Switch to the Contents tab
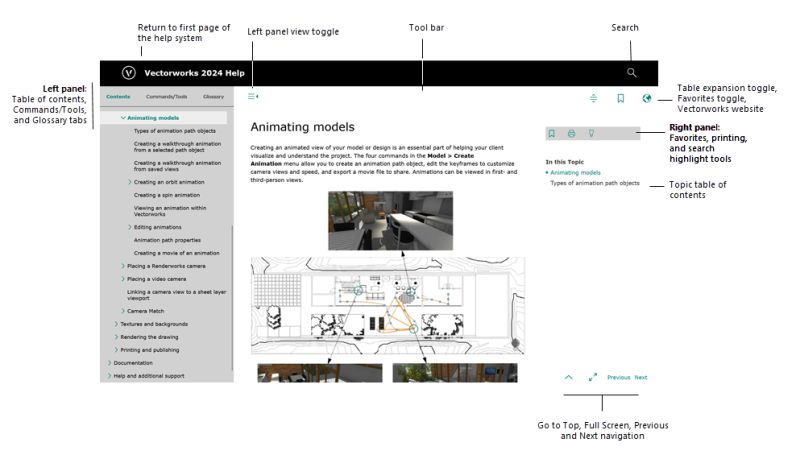 118,96
